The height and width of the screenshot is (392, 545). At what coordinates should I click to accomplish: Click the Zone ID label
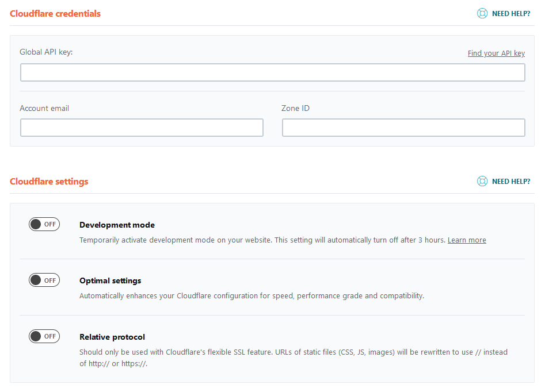(x=296, y=108)
